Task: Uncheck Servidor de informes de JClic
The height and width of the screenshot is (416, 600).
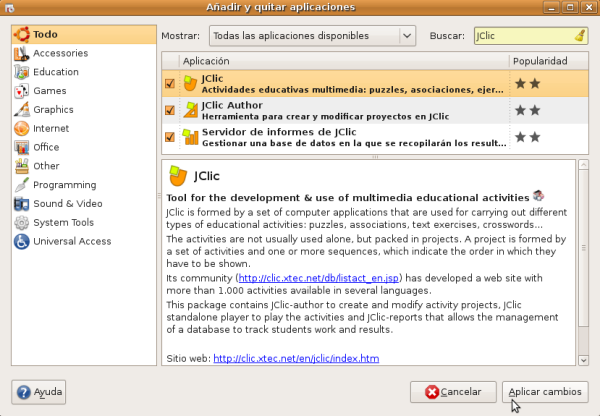Action: pos(169,136)
